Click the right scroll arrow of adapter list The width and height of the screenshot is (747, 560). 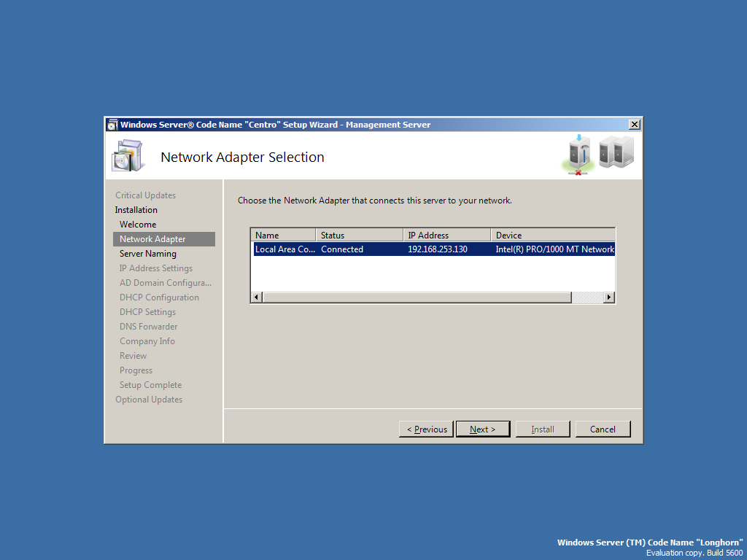(609, 297)
